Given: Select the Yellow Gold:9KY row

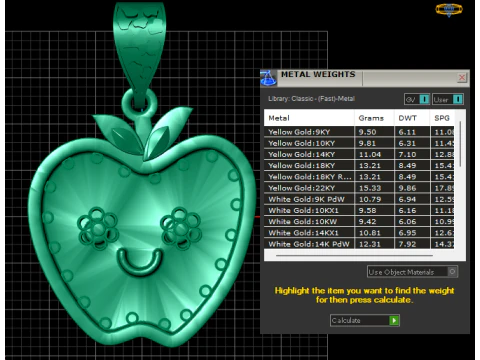Looking at the screenshot, I should pyautogui.click(x=359, y=132).
